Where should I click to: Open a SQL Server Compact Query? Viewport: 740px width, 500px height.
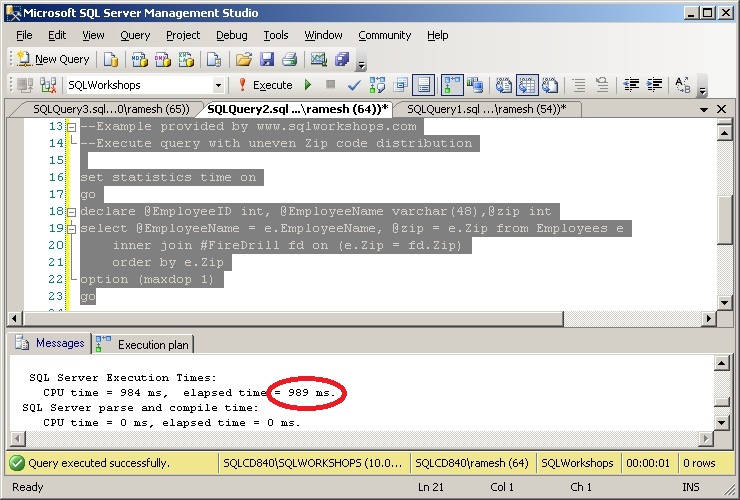tap(214, 59)
